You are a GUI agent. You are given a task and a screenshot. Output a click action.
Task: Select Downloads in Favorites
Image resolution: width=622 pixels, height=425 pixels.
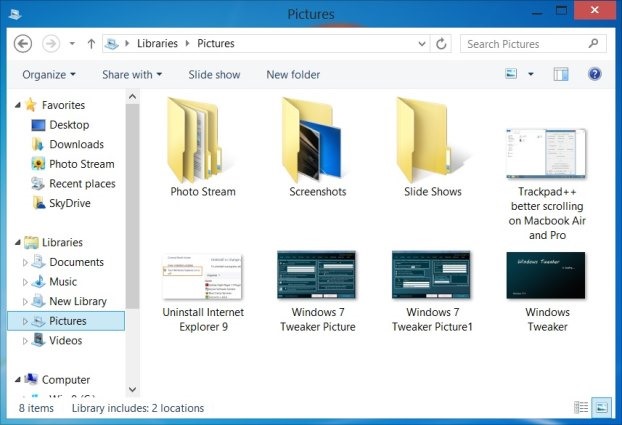point(77,144)
